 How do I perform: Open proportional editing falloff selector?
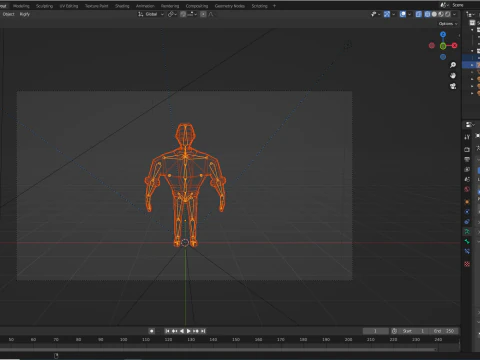[x=211, y=14]
